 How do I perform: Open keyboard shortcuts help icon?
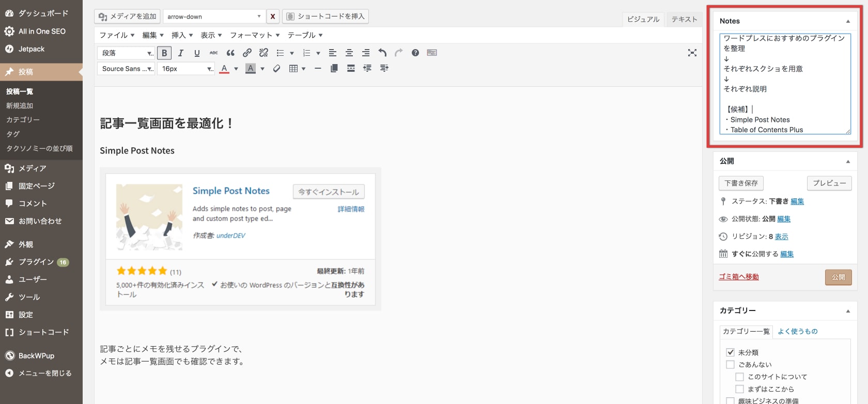coord(415,53)
